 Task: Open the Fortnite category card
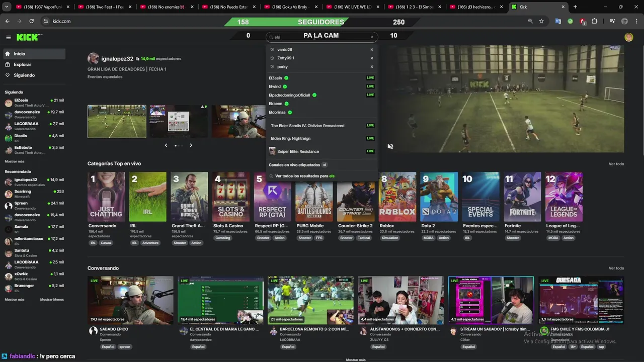522,197
